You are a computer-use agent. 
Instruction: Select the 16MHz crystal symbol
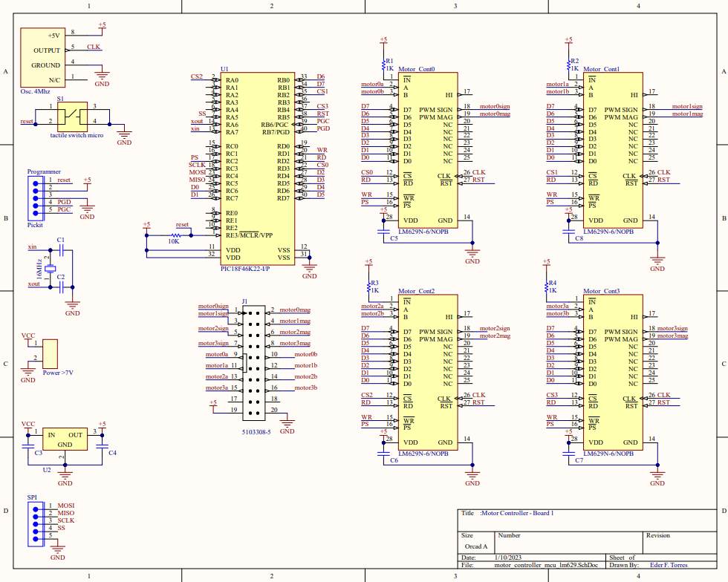[51, 269]
